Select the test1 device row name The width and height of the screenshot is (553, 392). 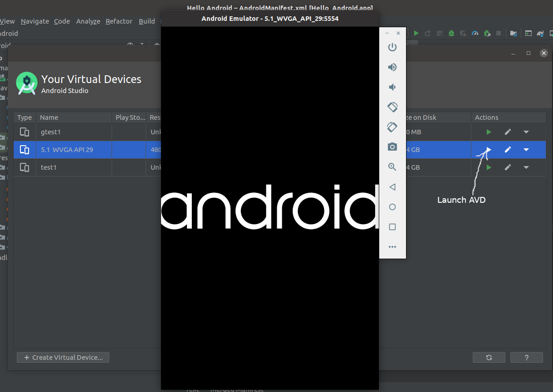(49, 167)
